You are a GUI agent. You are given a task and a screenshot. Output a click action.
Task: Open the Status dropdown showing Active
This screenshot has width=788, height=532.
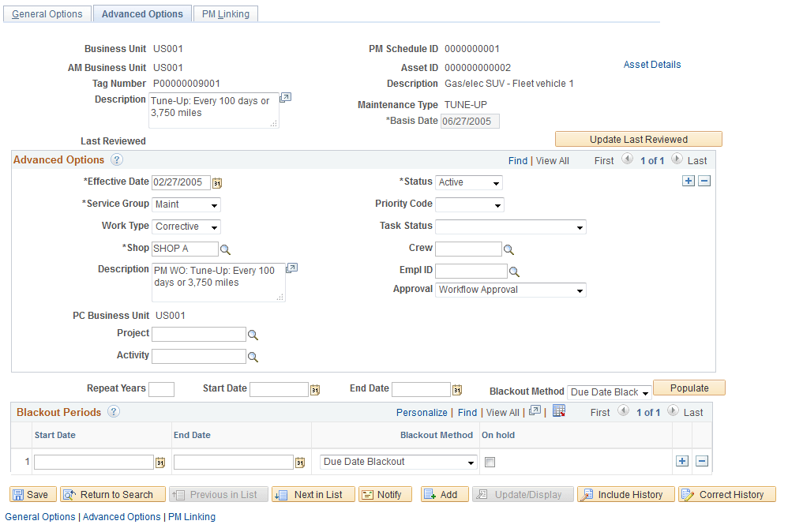tap(468, 182)
